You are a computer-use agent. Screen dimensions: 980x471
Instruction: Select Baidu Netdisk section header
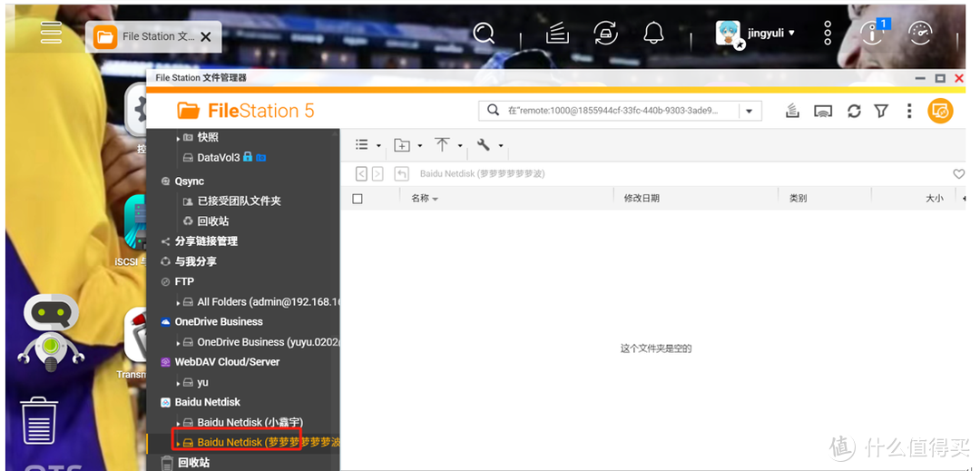pyautogui.click(x=208, y=402)
